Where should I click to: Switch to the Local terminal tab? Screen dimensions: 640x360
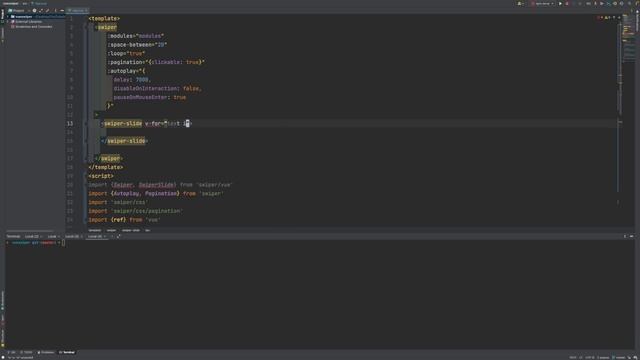[53, 236]
